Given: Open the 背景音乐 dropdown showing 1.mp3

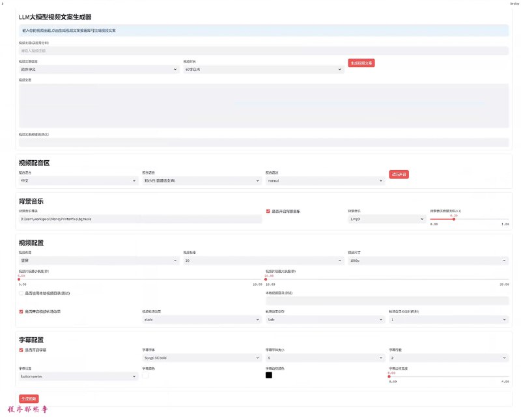Looking at the screenshot, I should [386, 219].
